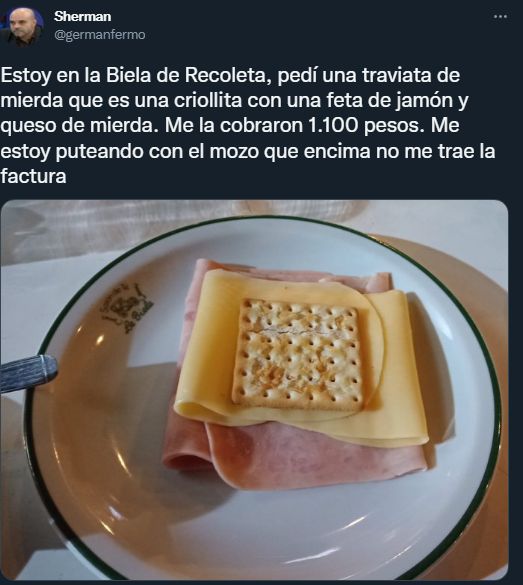Click the word 'factura' in the tweet
523x585 pixels.
[34, 176]
